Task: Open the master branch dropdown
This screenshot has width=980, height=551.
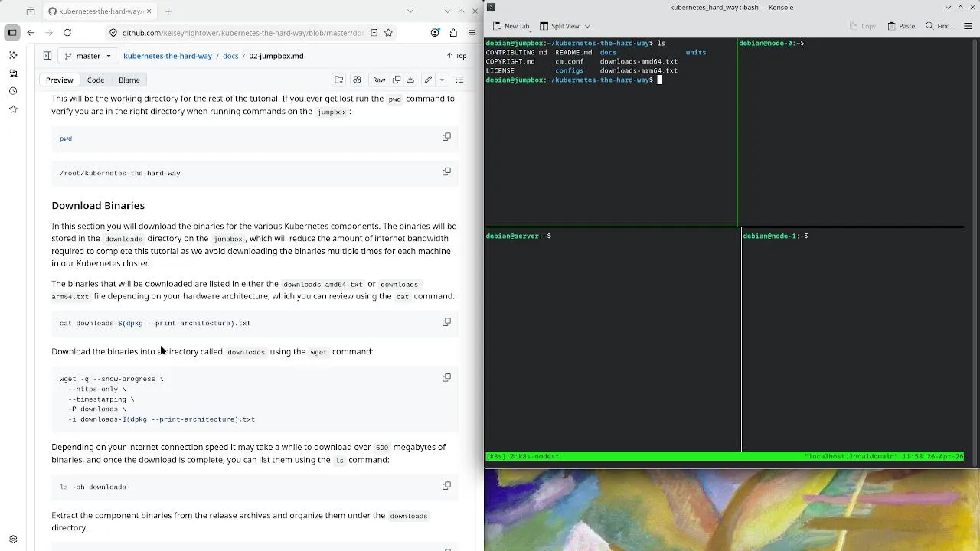Action: point(88,56)
